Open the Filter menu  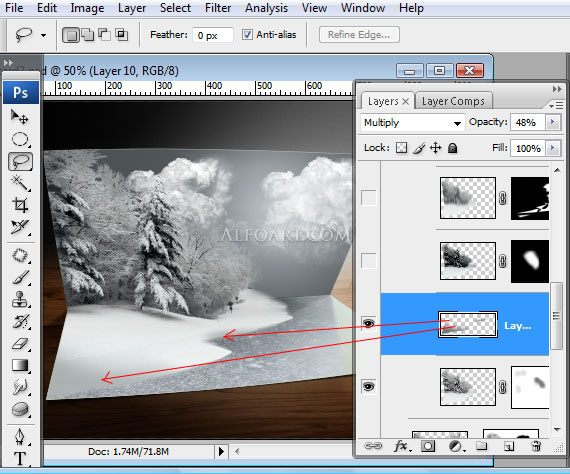click(218, 8)
